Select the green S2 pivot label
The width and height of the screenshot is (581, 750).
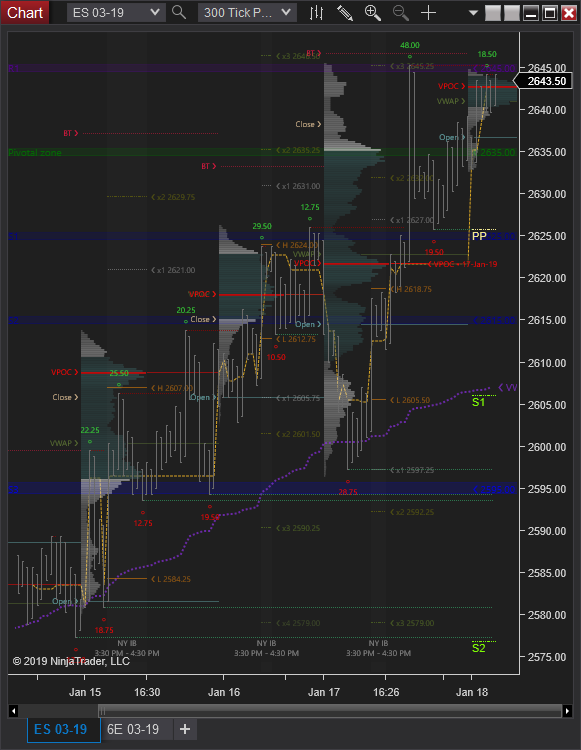[478, 648]
